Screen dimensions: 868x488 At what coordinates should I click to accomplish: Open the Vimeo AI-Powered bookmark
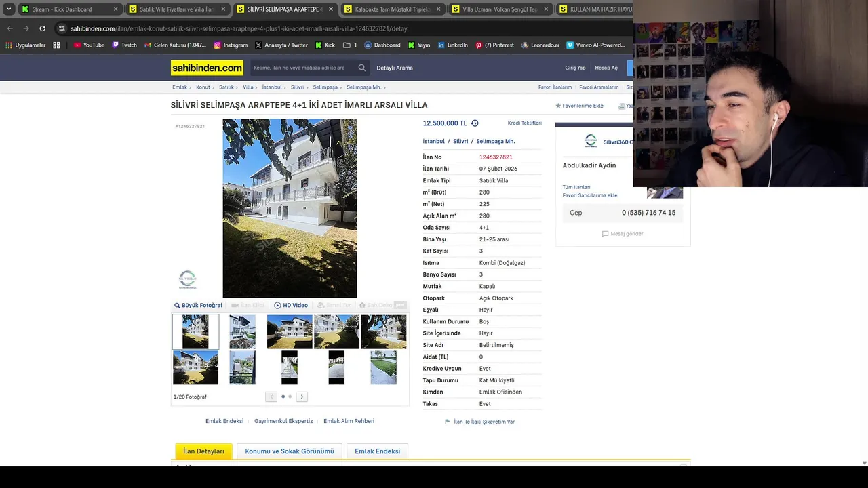tap(596, 45)
